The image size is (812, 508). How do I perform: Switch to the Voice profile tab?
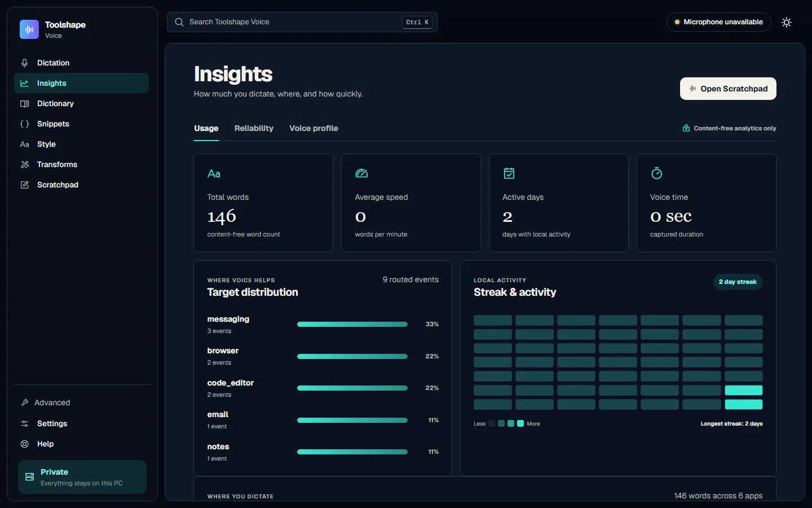[314, 128]
